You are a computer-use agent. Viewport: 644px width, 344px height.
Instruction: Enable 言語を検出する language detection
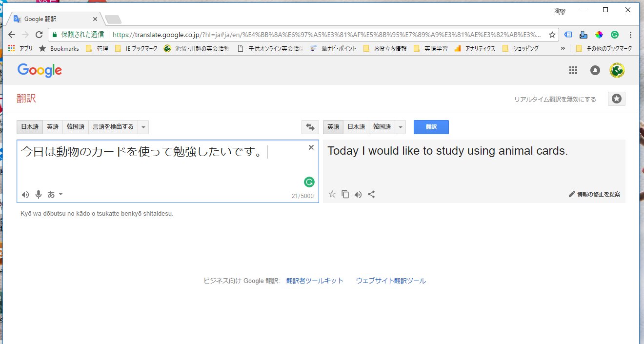click(113, 127)
